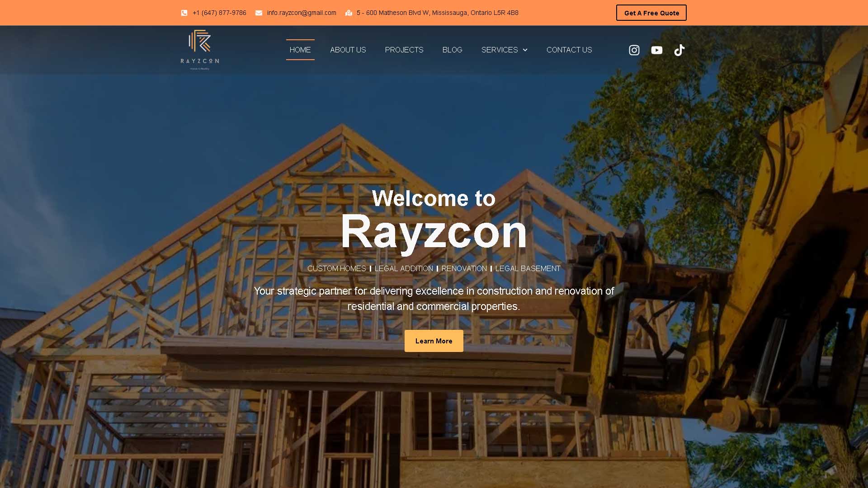Click the envelope email icon

pyautogui.click(x=259, y=13)
